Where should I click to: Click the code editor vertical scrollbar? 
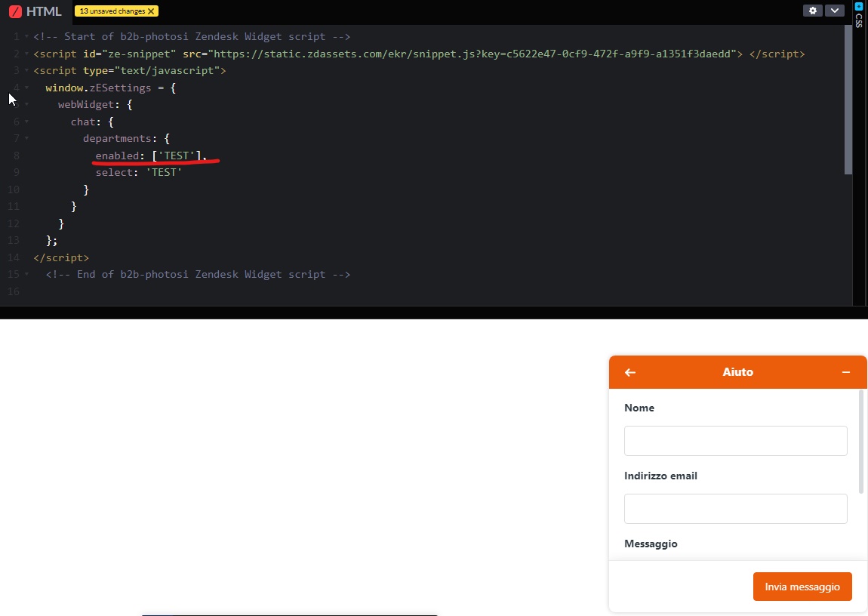[x=848, y=98]
